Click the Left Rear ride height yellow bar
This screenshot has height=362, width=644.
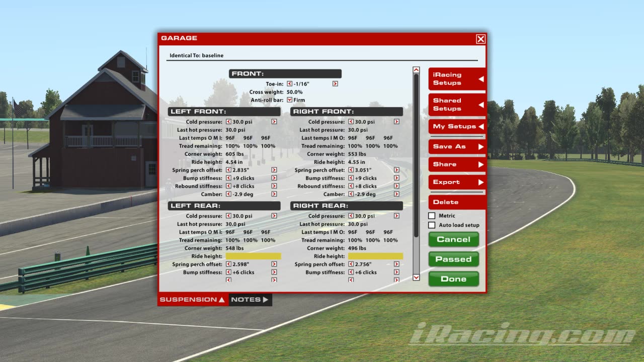tap(254, 256)
